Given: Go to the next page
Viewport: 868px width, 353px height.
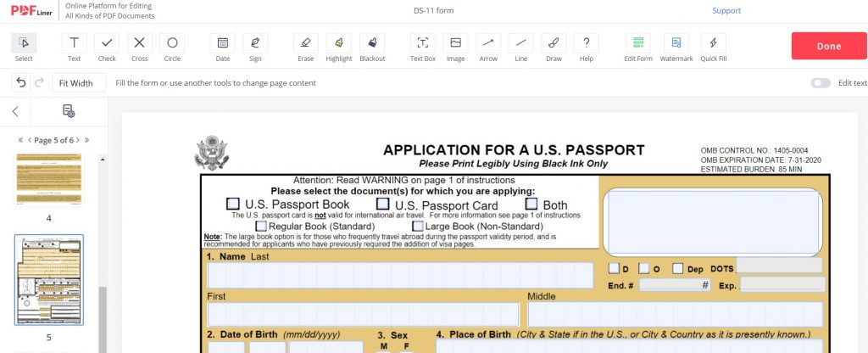Looking at the screenshot, I should click(77, 140).
